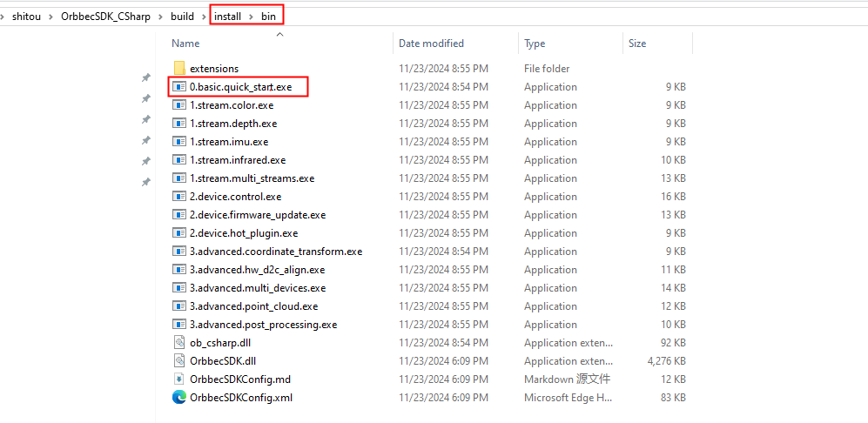Select the file name OrbbecSDKConfig.md
868x423 pixels.
[x=239, y=379]
